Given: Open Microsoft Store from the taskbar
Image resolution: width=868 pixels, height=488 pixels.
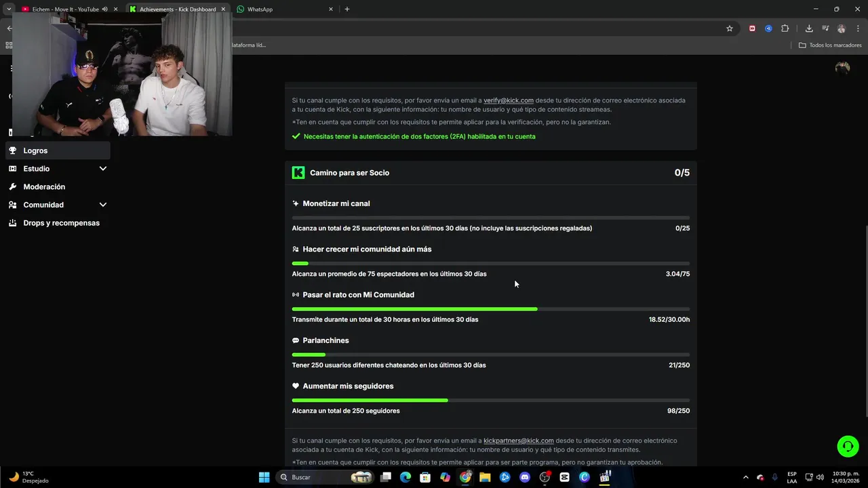Looking at the screenshot, I should (x=425, y=477).
